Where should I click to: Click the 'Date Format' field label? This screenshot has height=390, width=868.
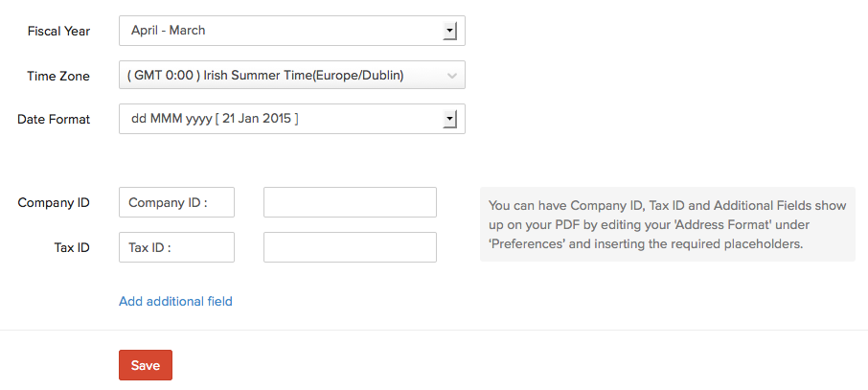(54, 119)
